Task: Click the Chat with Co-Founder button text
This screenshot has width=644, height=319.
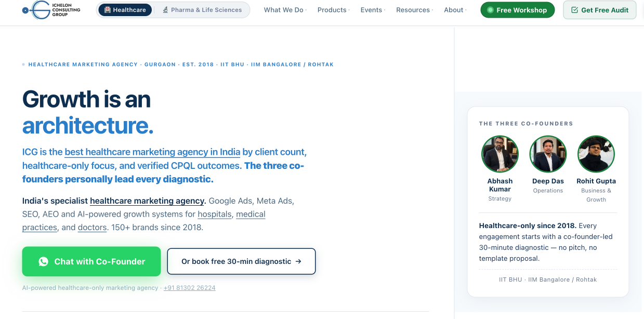Action: [x=100, y=261]
